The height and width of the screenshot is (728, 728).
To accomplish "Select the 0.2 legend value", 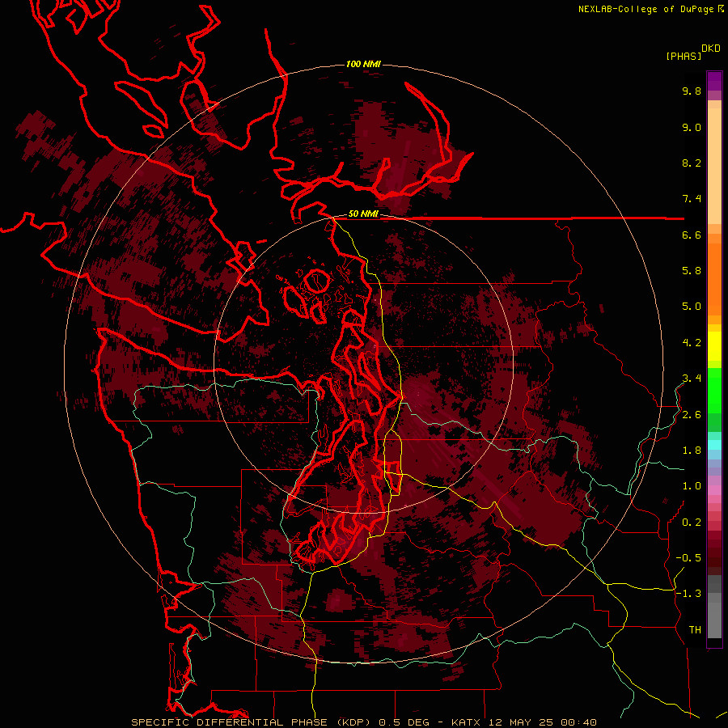I will [x=692, y=523].
